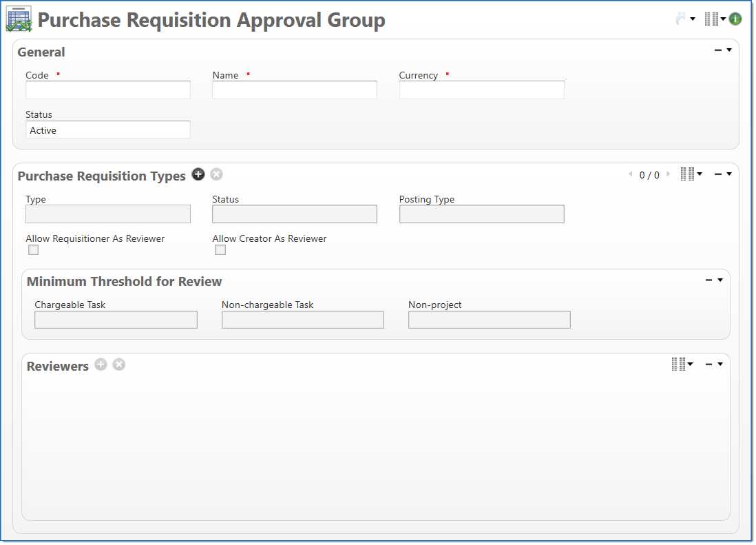This screenshot has width=756, height=545.
Task: Click the share arrow icon in header
Action: [682, 19]
